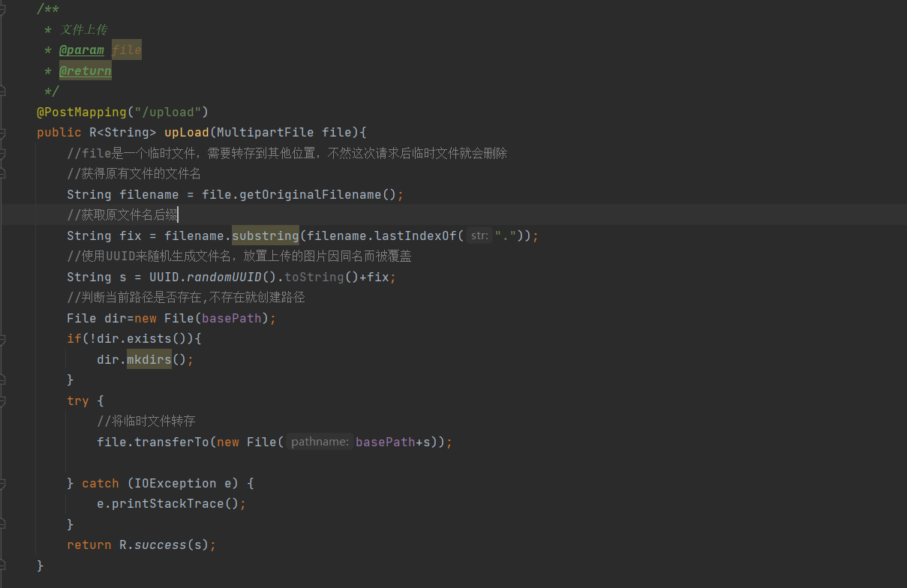
Task: Click 'new' in new File(basePath)
Action: coord(146,318)
